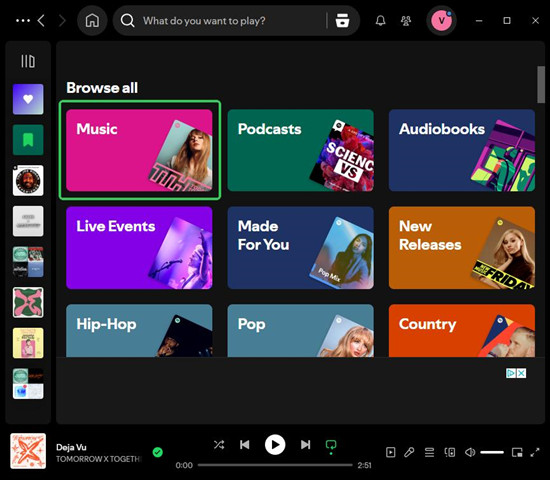The image size is (550, 480).
Task: Open the Country genre card
Action: pos(462,331)
